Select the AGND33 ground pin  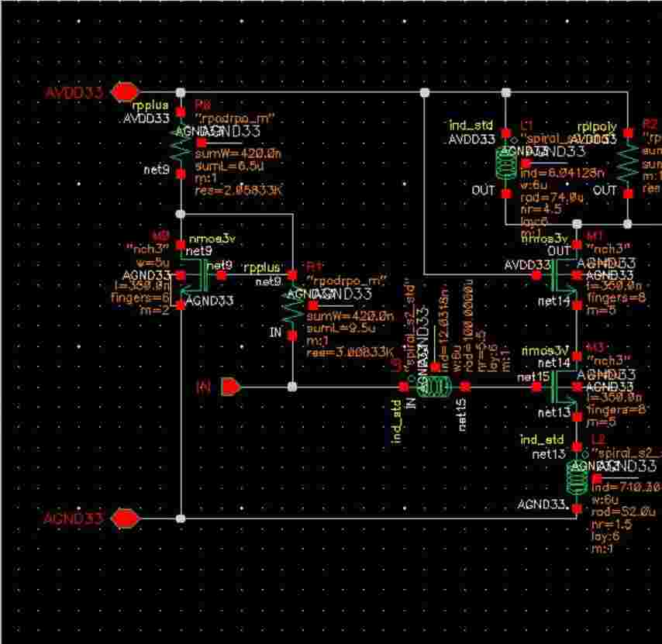(124, 518)
